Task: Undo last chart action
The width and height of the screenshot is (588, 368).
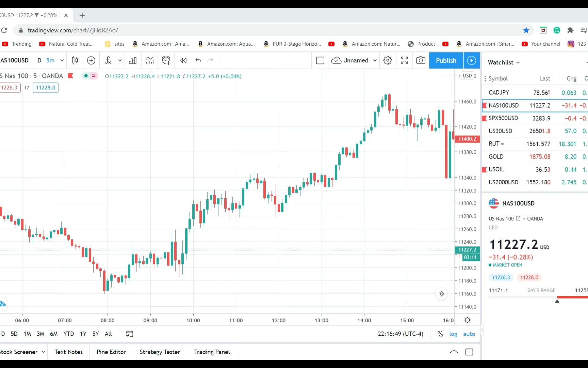Action: (x=198, y=60)
